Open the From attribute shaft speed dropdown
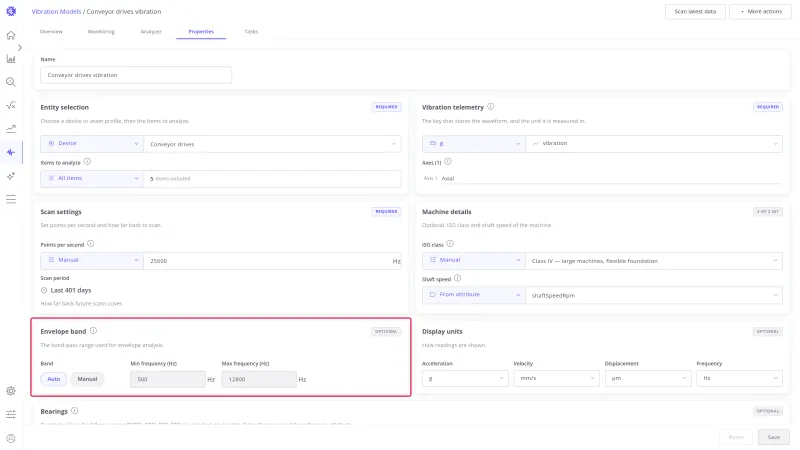Image resolution: width=800 pixels, height=450 pixels. point(473,295)
